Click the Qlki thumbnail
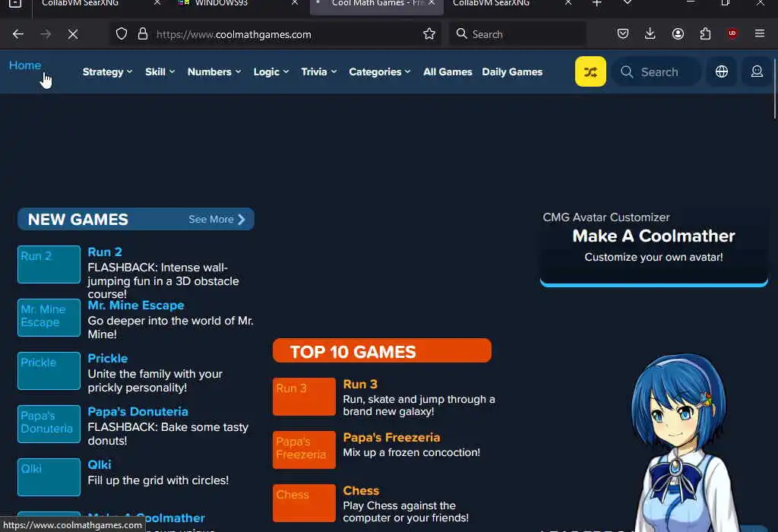778x532 pixels. [x=49, y=477]
